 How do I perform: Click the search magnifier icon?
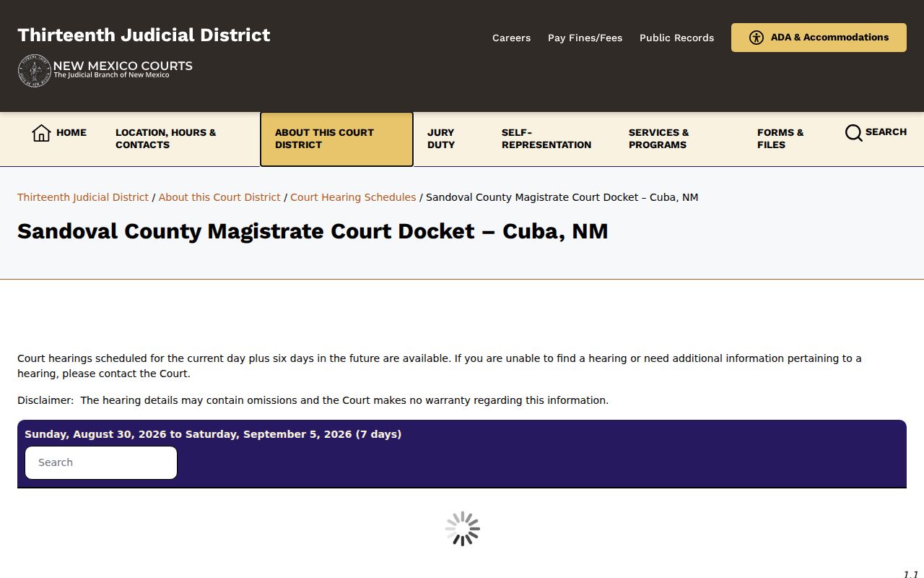click(x=853, y=133)
